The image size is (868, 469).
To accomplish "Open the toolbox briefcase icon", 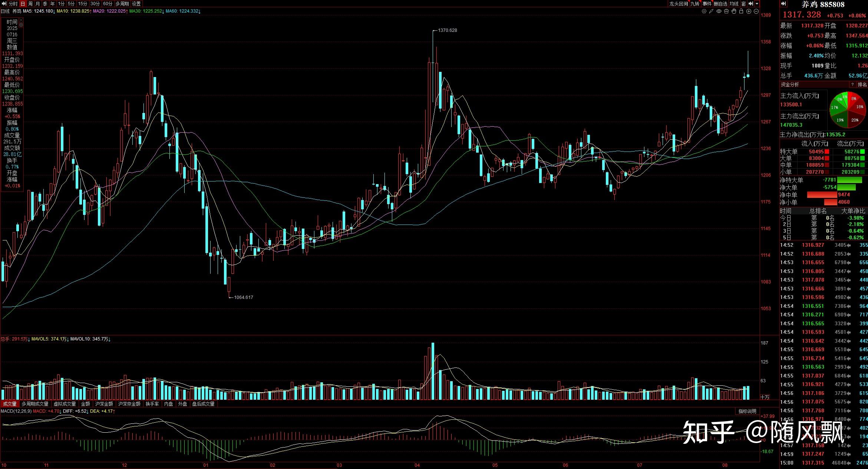I will pyautogui.click(x=726, y=11).
